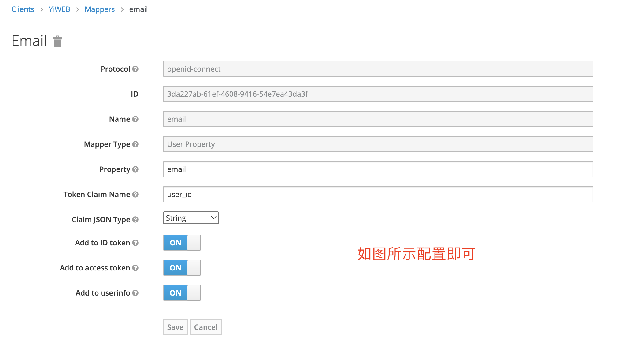Open the Claim JSON Type dropdown
The image size is (644, 350).
click(x=191, y=218)
